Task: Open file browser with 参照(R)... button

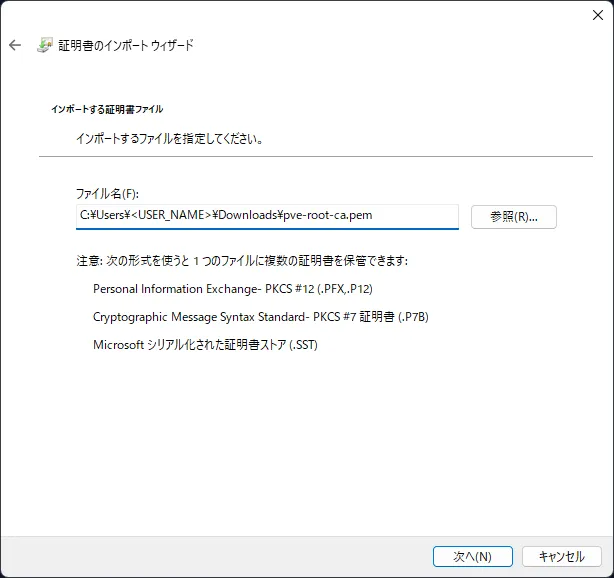Action: [x=513, y=217]
